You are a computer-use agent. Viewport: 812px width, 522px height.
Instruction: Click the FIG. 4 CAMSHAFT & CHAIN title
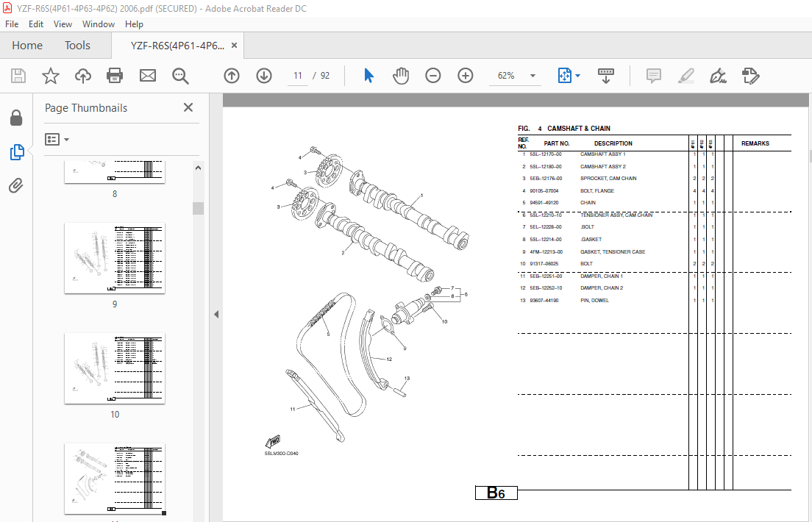coord(564,129)
